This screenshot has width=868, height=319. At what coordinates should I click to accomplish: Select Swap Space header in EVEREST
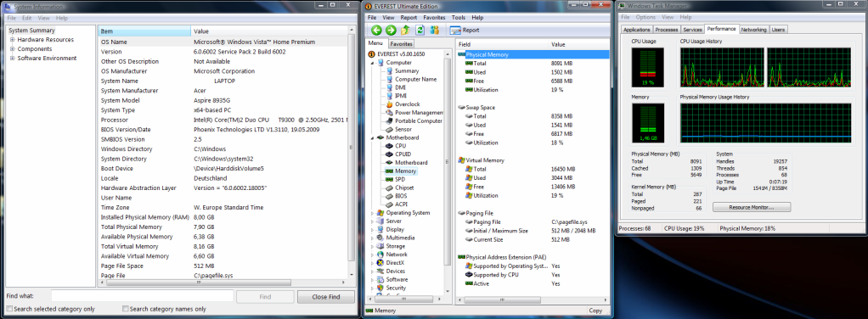tap(481, 107)
